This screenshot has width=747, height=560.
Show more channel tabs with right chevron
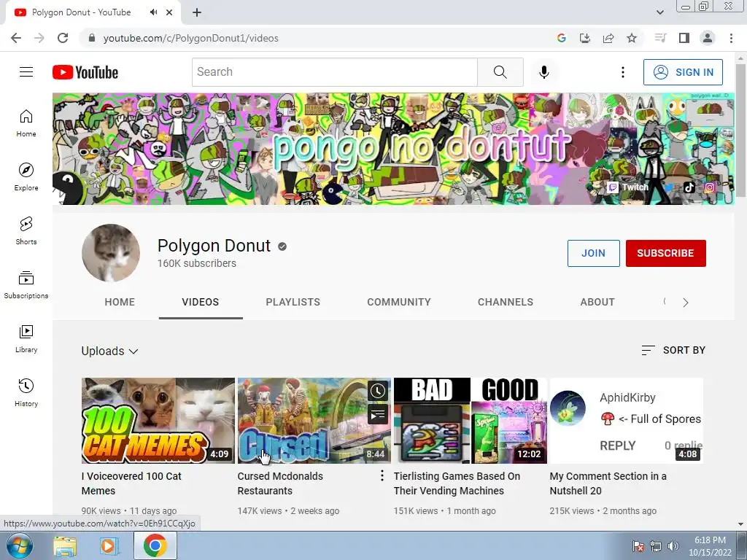(686, 303)
